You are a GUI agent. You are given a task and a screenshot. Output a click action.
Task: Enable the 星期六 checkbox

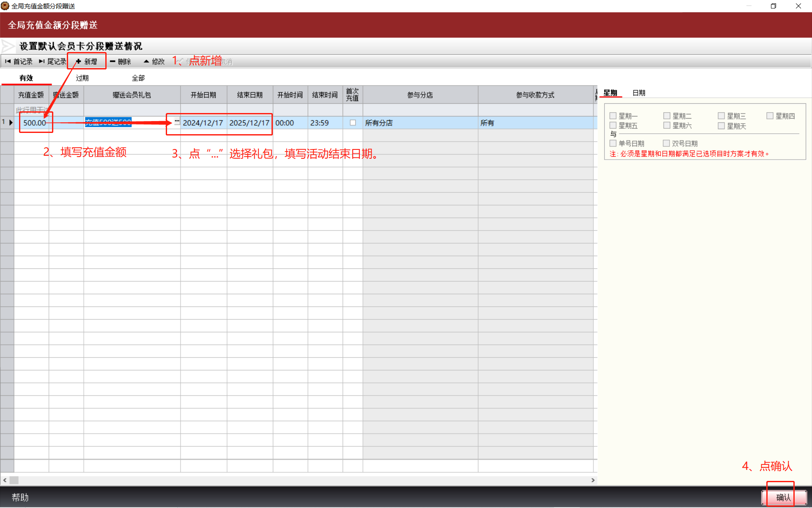(667, 125)
